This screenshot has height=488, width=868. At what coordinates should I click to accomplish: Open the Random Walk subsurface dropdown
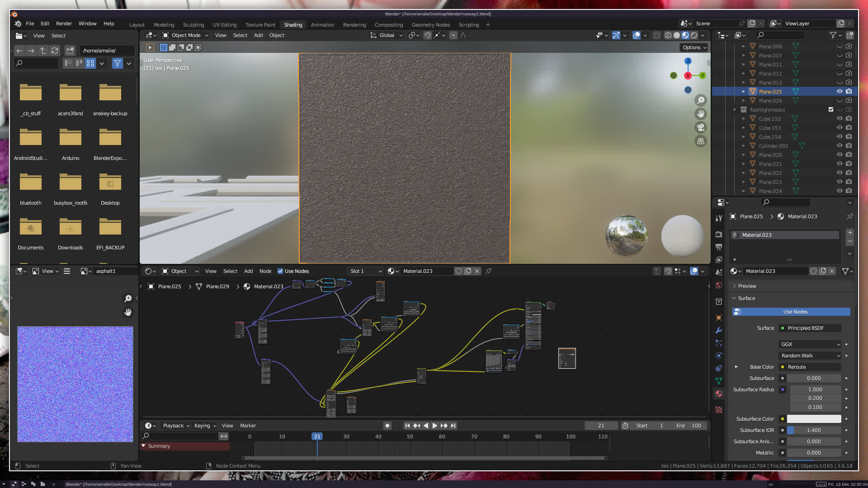[810, 356]
